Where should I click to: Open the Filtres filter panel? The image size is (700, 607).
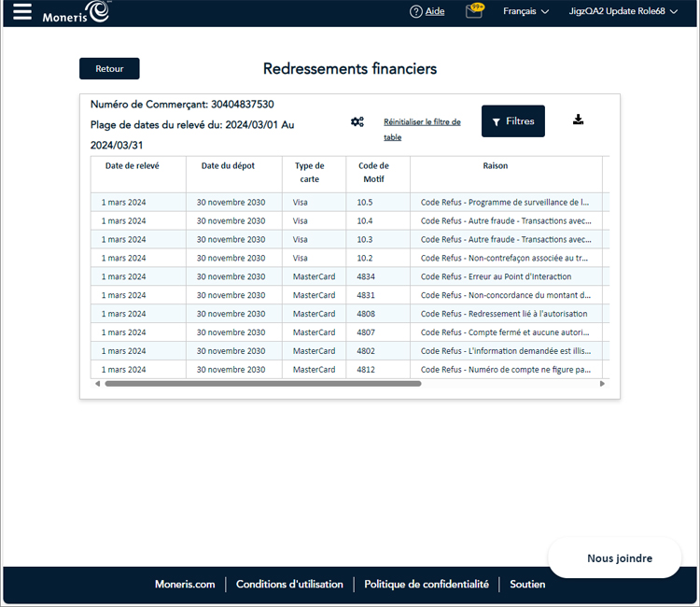(513, 121)
